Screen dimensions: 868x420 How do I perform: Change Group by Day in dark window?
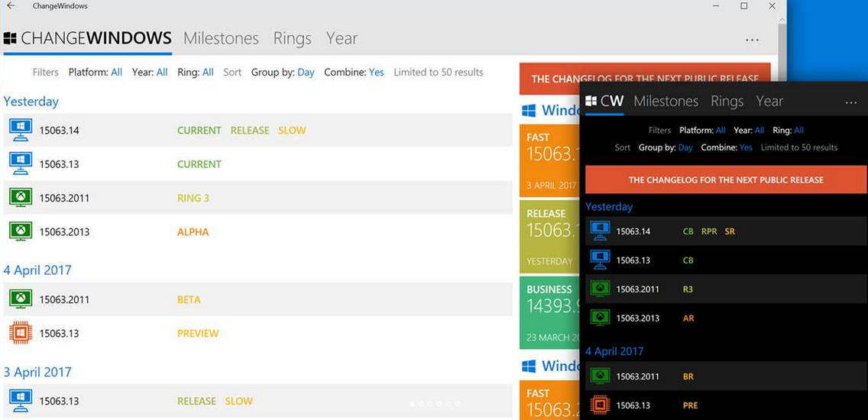(666, 147)
